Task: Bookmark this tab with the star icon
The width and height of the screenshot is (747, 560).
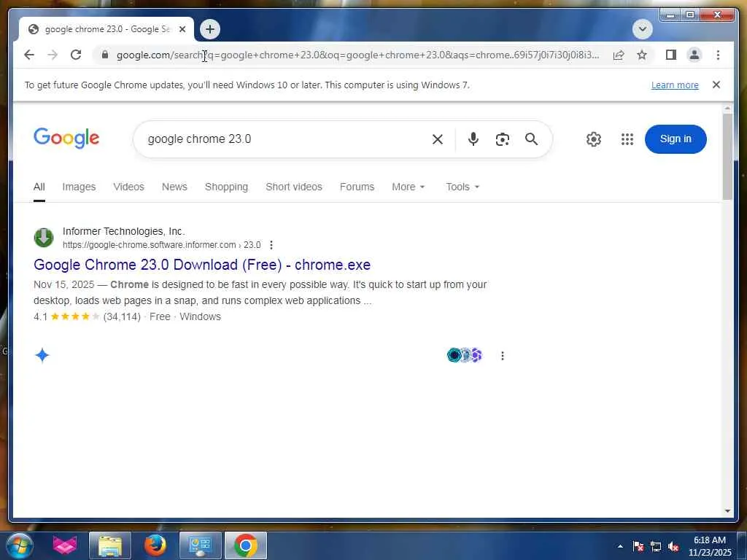Action: [x=642, y=55]
